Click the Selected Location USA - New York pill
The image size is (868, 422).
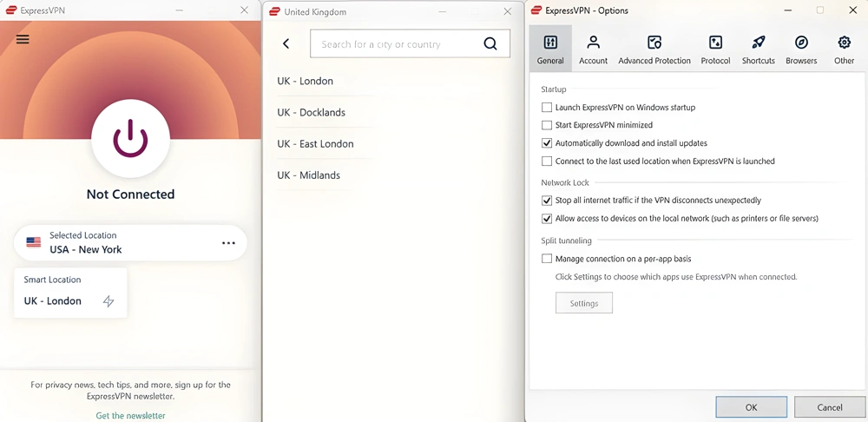[x=131, y=242]
